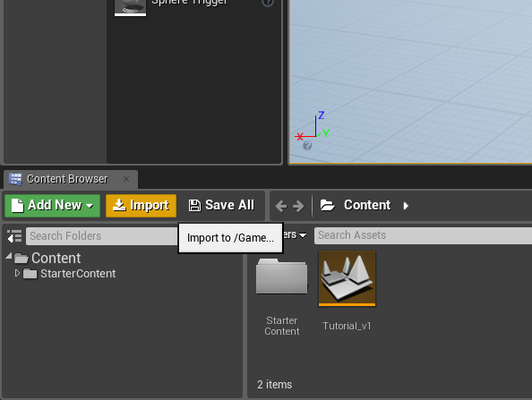Close the Content Browser tab
This screenshot has width=532, height=400.
(x=126, y=179)
